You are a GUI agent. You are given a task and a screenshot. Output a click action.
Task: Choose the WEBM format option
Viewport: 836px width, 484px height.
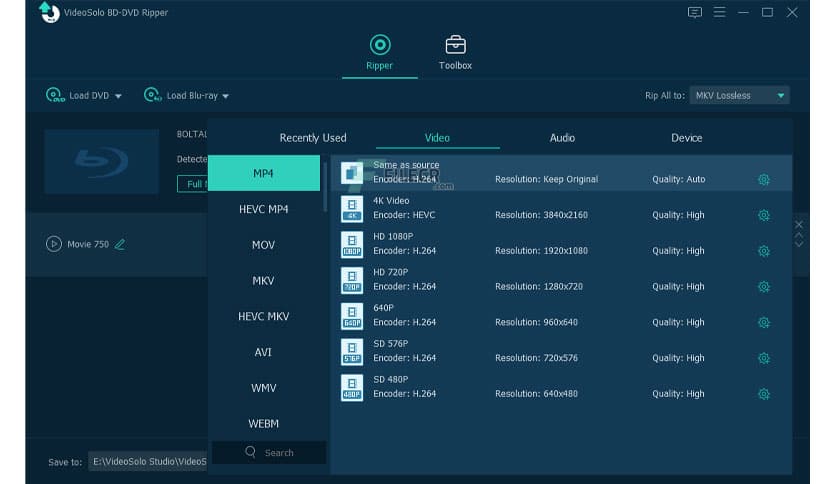click(264, 423)
